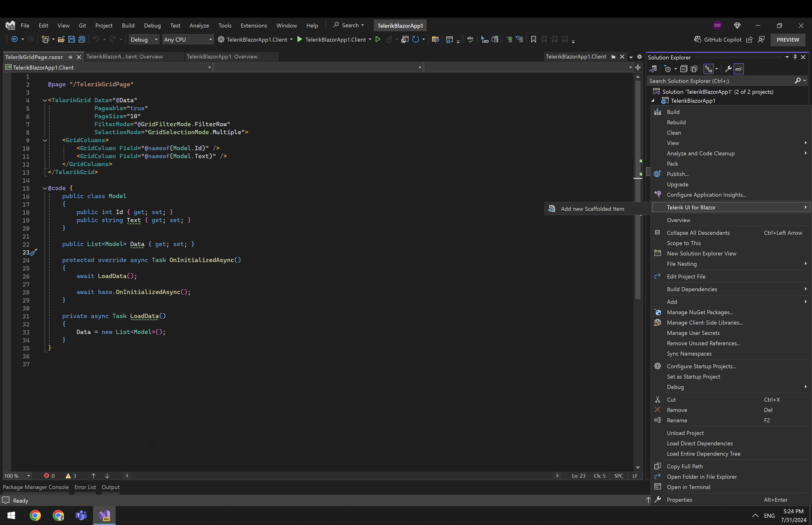Toggle Track Active Item view in Solution Explorer

(709, 69)
